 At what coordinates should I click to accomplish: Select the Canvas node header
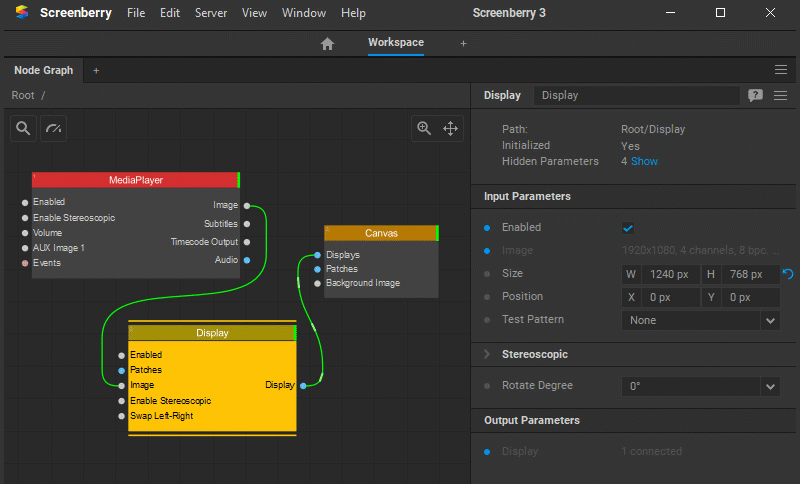tap(381, 233)
